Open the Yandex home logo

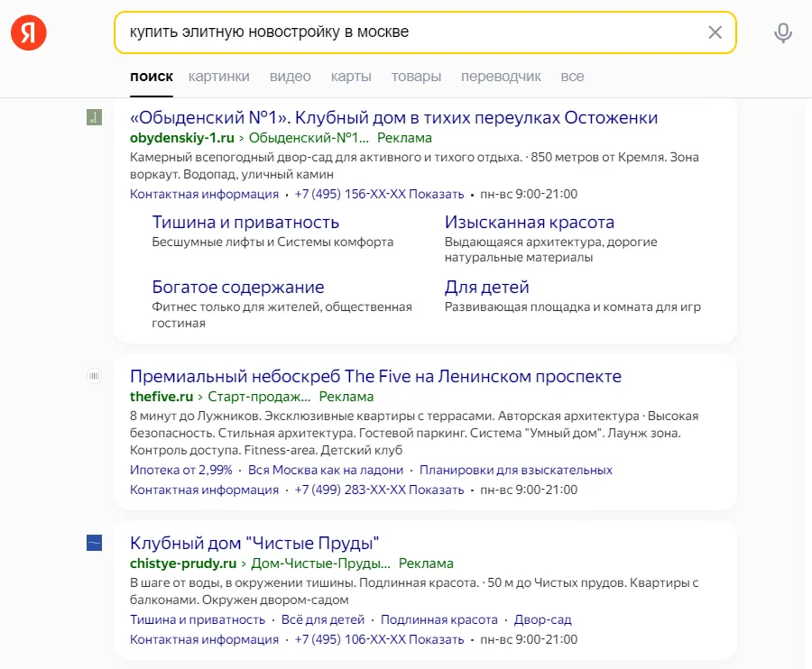click(x=29, y=32)
